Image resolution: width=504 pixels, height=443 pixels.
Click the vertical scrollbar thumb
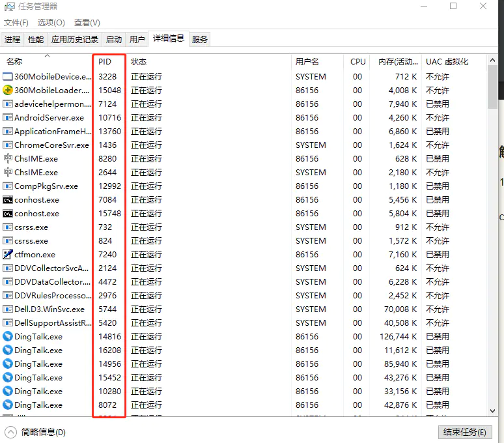492,87
